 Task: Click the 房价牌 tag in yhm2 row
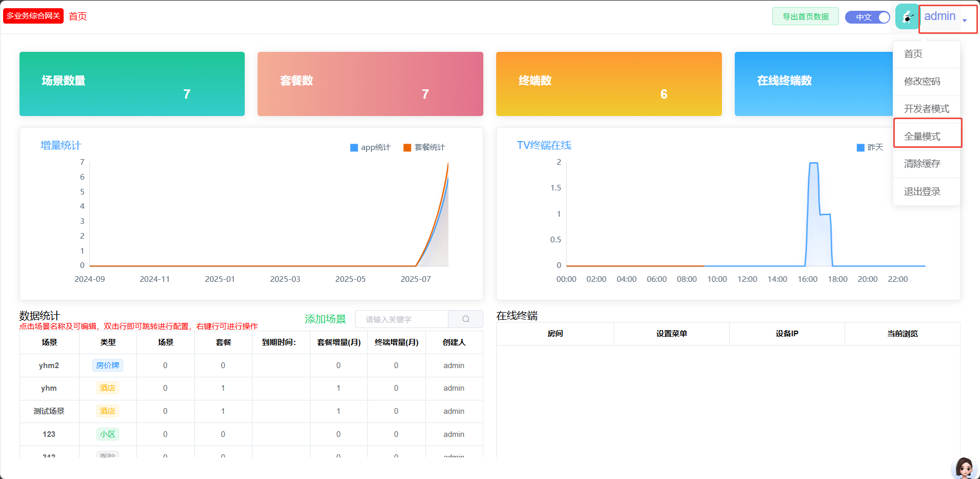(108, 366)
